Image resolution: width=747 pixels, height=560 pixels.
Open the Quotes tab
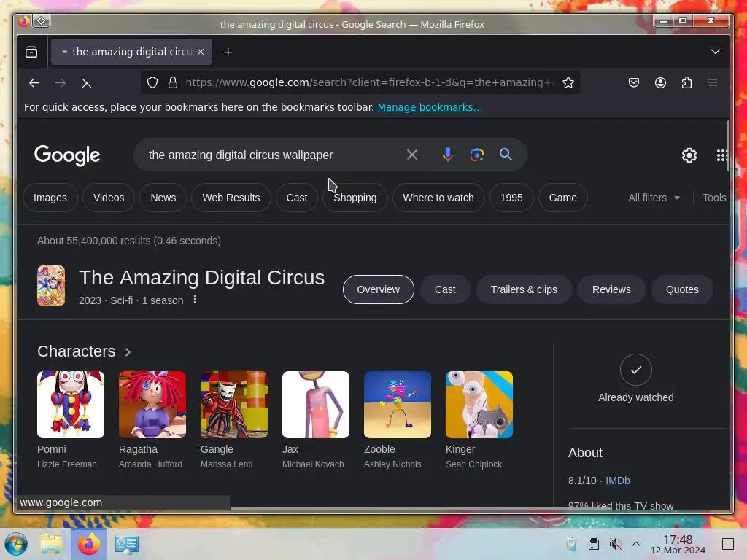click(682, 289)
